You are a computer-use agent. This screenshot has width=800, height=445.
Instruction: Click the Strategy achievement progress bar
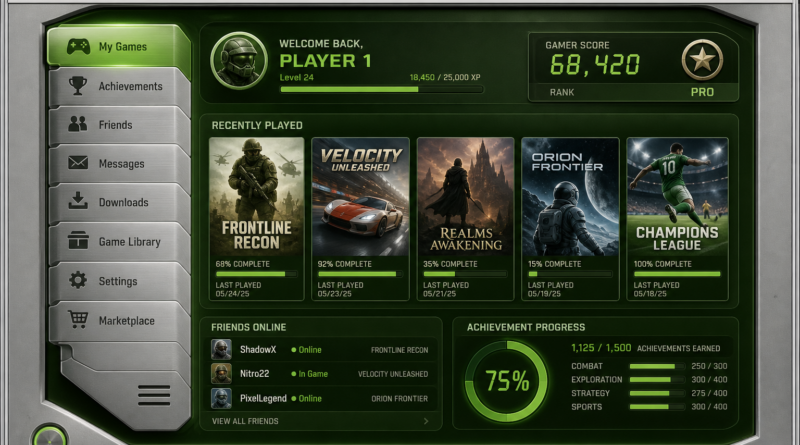(x=657, y=393)
